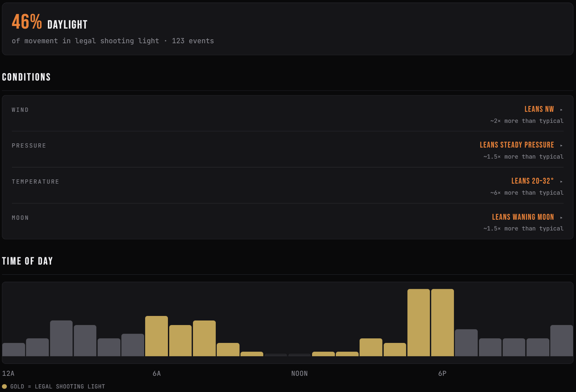
Task: Select the gray bar above the 12A label
Action: coord(13,349)
